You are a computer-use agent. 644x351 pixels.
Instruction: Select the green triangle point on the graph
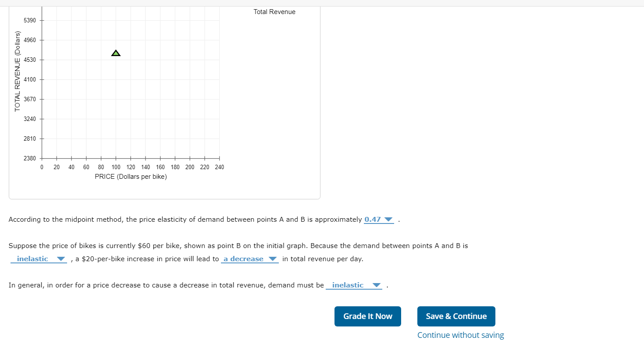click(116, 52)
